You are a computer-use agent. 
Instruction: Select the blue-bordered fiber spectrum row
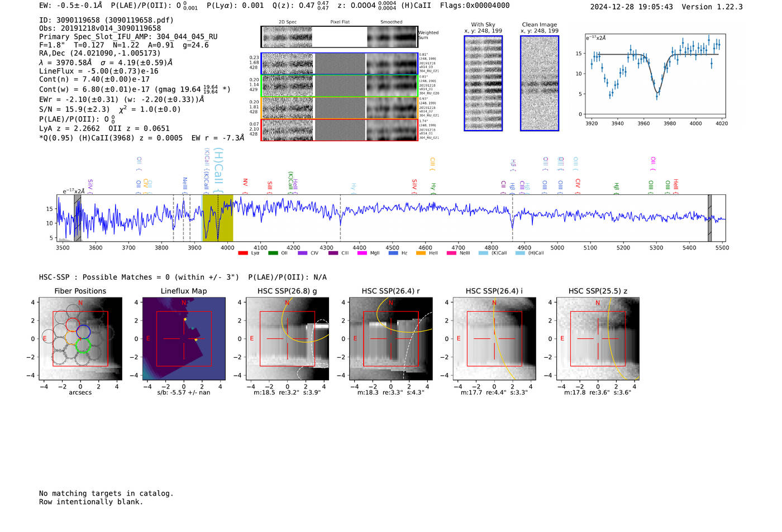(339, 64)
